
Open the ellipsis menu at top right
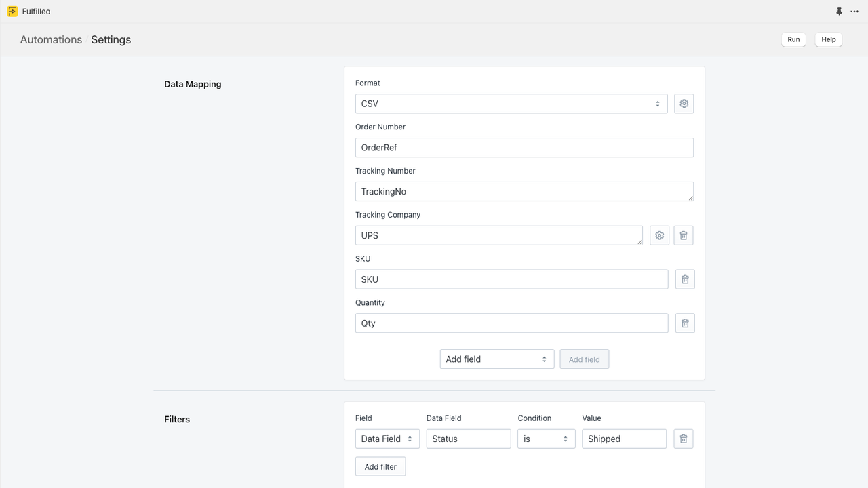point(854,11)
